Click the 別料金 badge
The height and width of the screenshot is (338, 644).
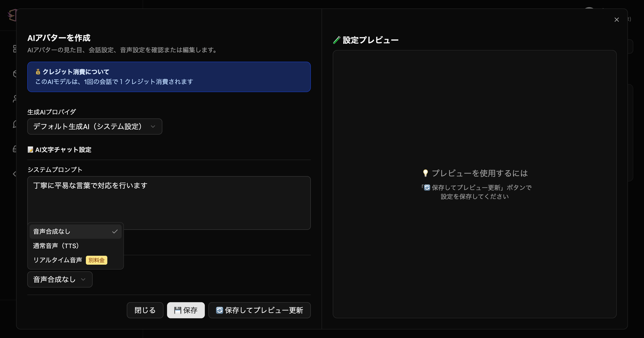click(97, 260)
